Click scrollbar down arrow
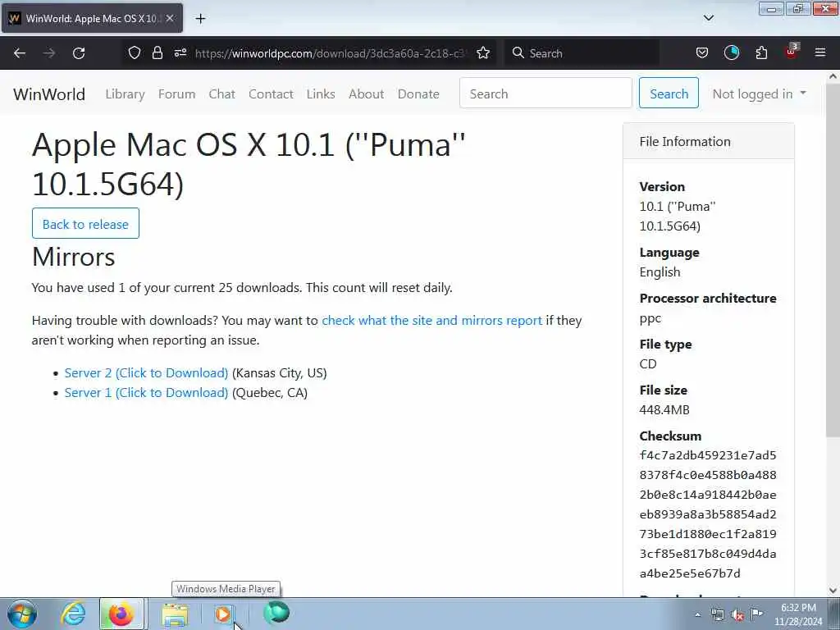Viewport: 840px width, 630px height. 833,590
